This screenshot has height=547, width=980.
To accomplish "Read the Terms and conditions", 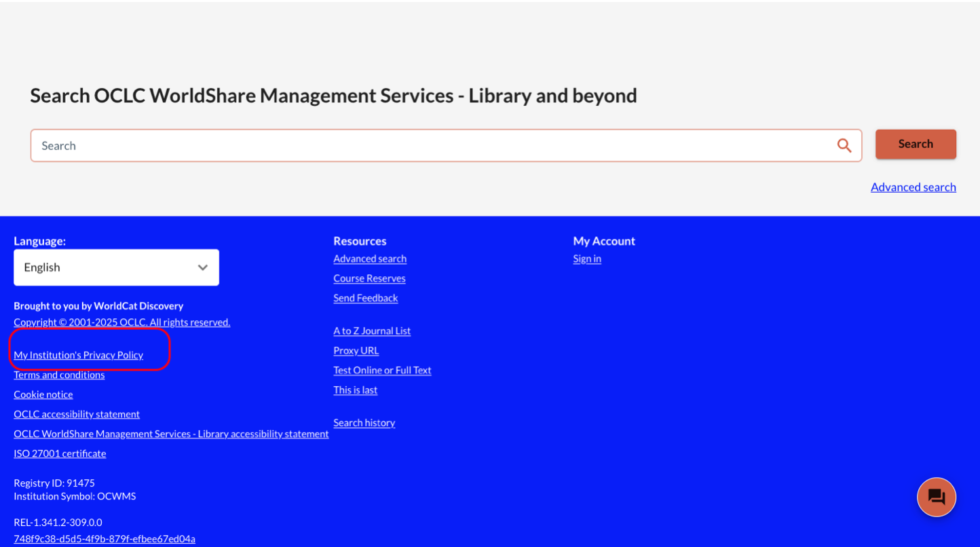I will click(x=59, y=375).
